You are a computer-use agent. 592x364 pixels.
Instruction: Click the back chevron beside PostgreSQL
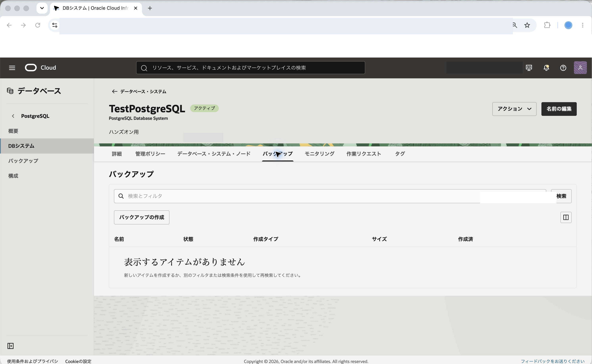[13, 116]
